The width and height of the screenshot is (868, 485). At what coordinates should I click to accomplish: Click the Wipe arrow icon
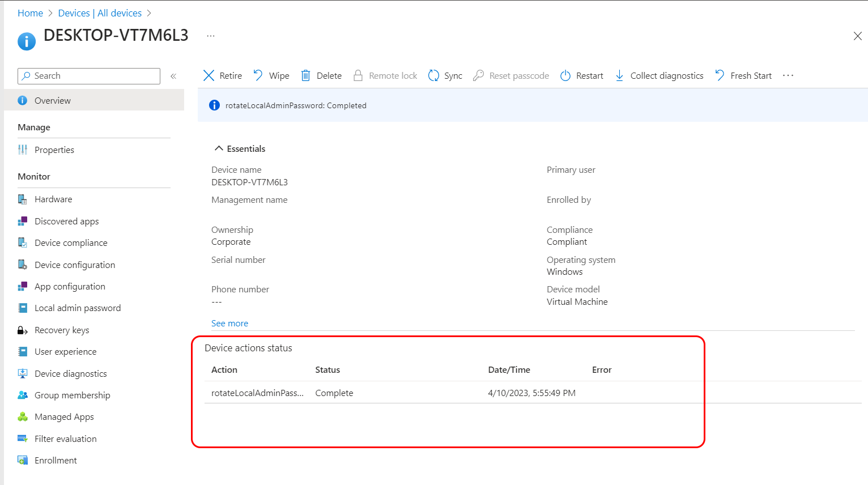click(258, 75)
